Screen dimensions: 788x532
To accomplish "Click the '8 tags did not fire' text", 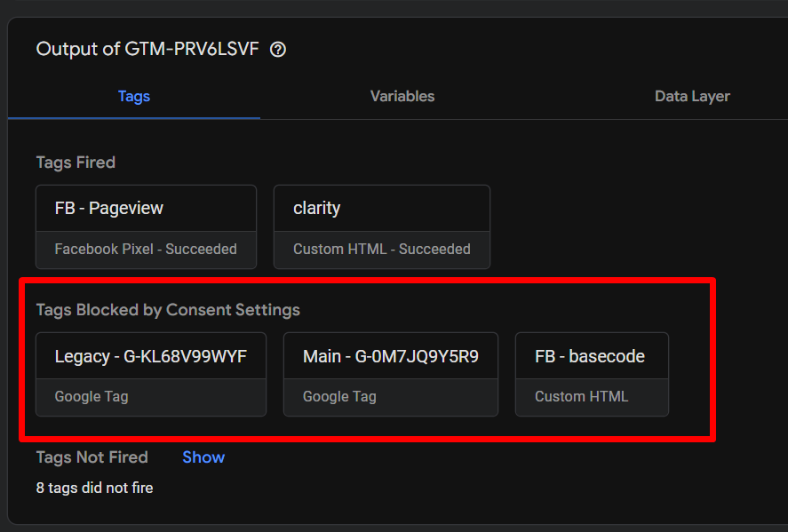I will click(94, 488).
